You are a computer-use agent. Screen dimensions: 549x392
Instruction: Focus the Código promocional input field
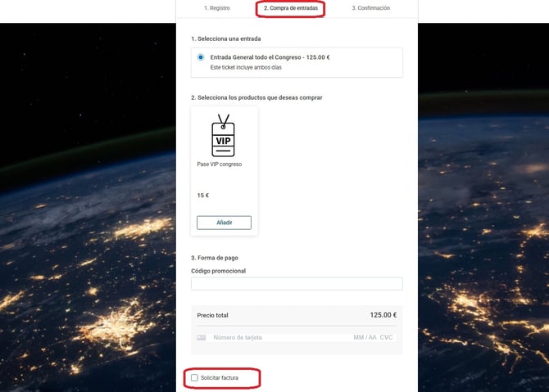(297, 284)
